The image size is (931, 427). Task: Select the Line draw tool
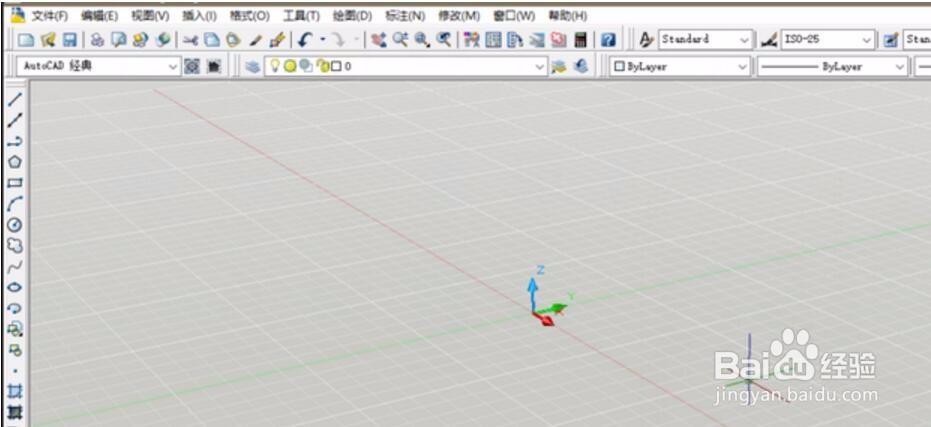14,99
